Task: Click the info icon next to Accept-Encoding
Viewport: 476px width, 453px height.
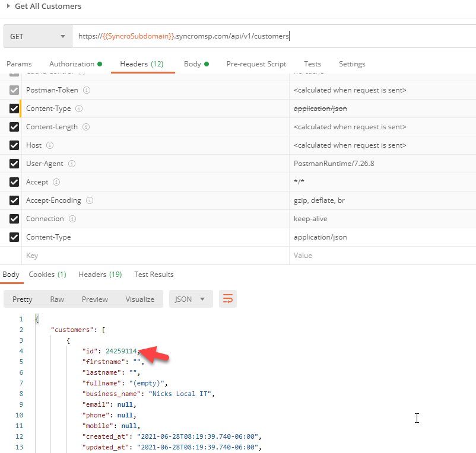Action: pyautogui.click(x=90, y=200)
